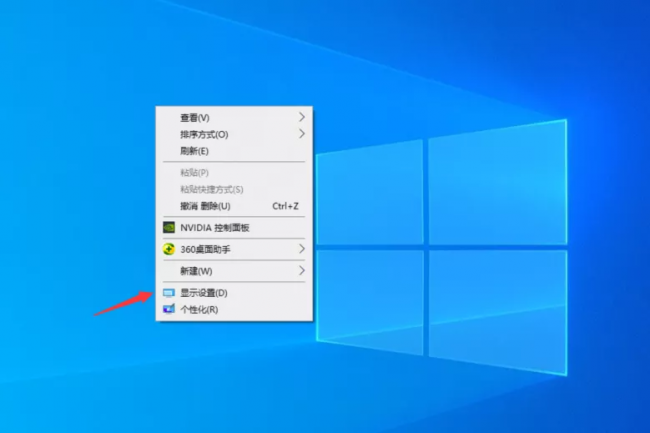This screenshot has height=433, width=650.
Task: Open the 排序方式(O) submenu
Action: [234, 134]
